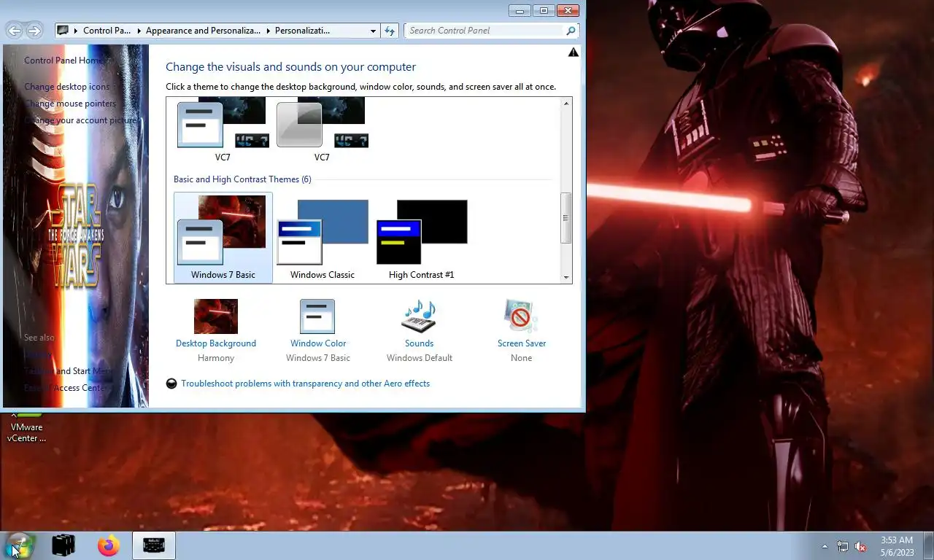Open Change your account picture link
The image size is (934, 560).
tap(81, 120)
